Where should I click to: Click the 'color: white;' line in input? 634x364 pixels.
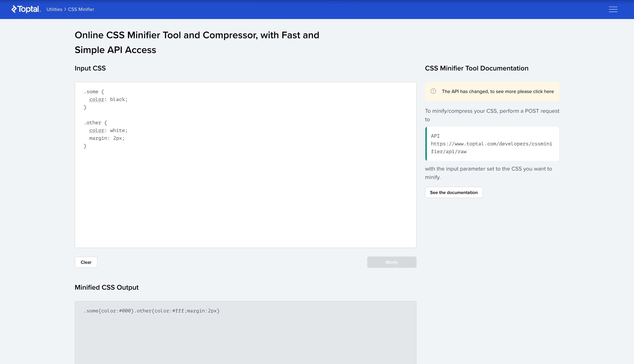pos(109,130)
